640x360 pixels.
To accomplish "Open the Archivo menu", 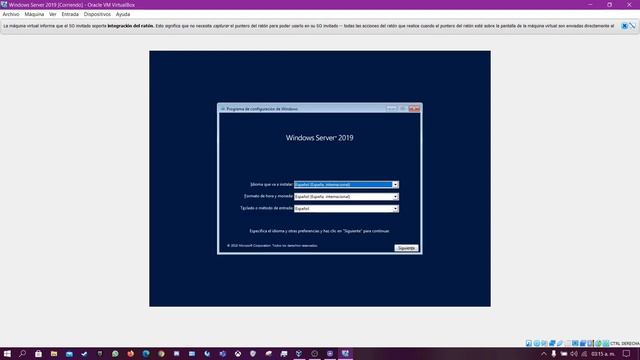I will [11, 14].
